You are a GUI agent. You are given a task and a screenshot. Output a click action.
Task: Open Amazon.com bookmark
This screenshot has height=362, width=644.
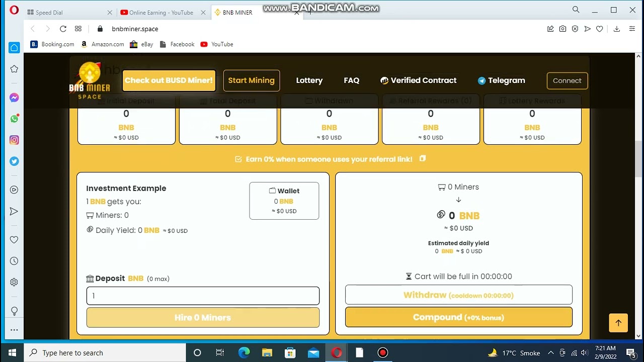pos(102,44)
